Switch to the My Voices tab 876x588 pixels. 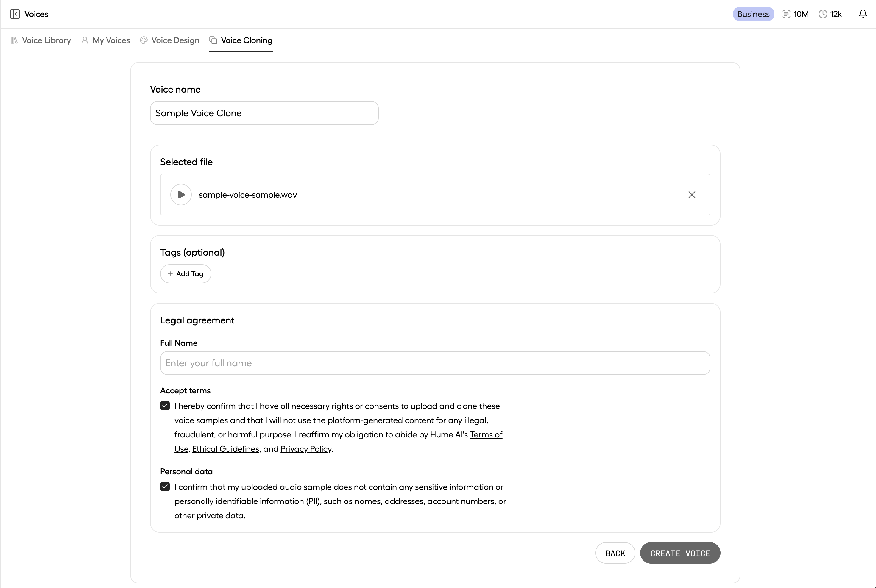(x=106, y=40)
